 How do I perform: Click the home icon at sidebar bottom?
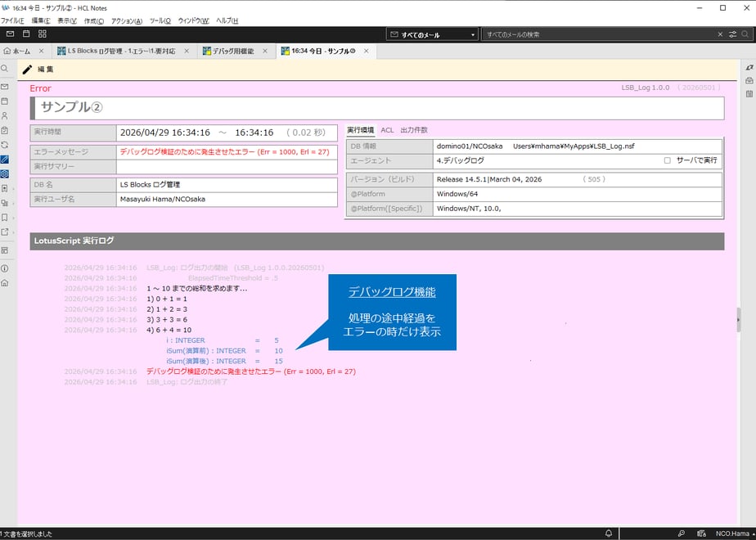tap(5, 283)
